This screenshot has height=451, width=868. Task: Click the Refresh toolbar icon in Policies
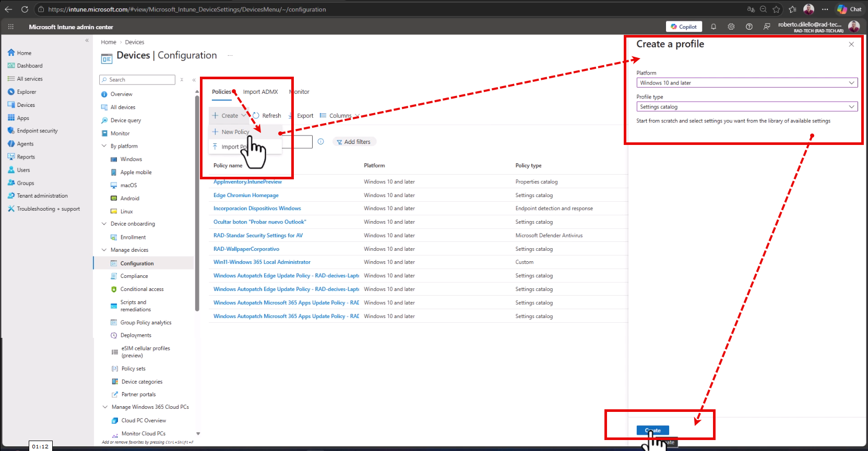click(256, 116)
